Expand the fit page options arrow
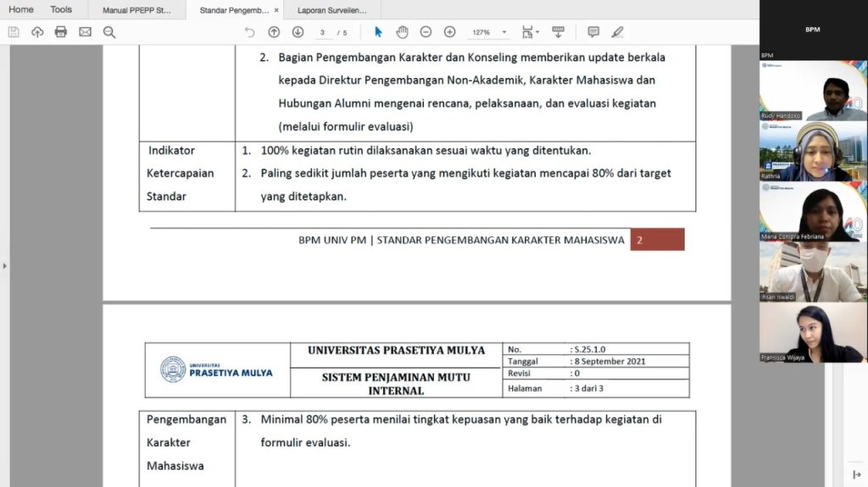The width and height of the screenshot is (868, 487). [x=537, y=33]
